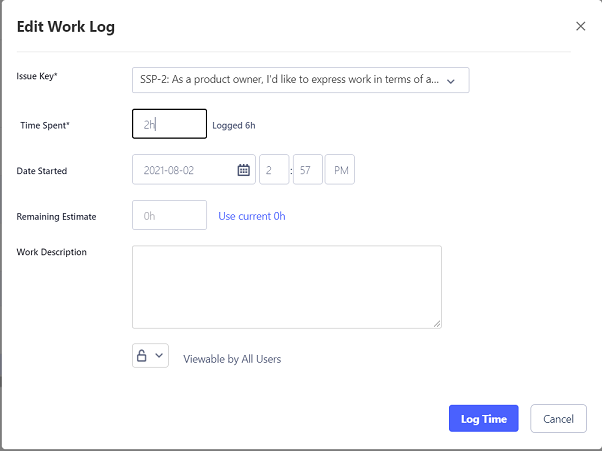This screenshot has height=451, width=602.
Task: Toggle the PM period field
Action: click(x=340, y=170)
